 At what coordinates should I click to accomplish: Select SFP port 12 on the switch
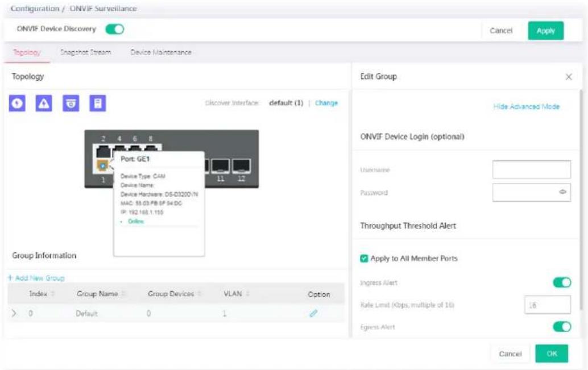(x=241, y=165)
